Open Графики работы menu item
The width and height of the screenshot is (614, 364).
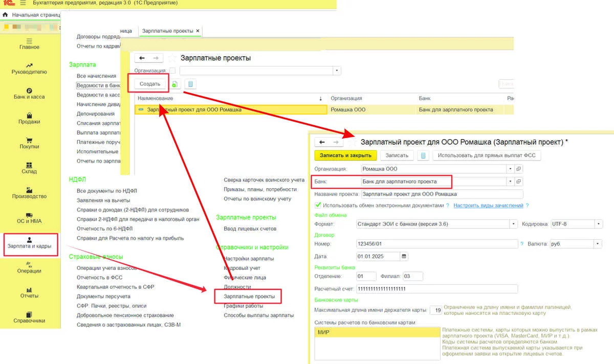click(x=243, y=306)
